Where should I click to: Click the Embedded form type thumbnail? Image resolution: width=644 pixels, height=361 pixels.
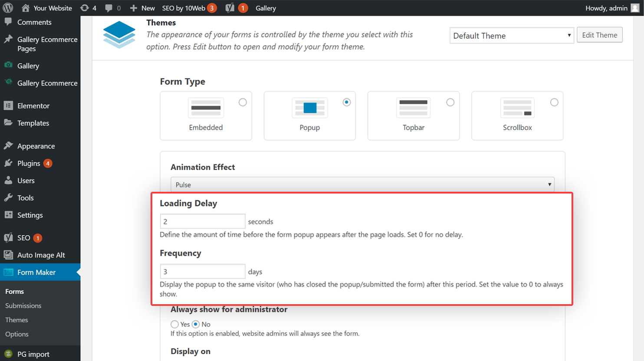(x=206, y=108)
